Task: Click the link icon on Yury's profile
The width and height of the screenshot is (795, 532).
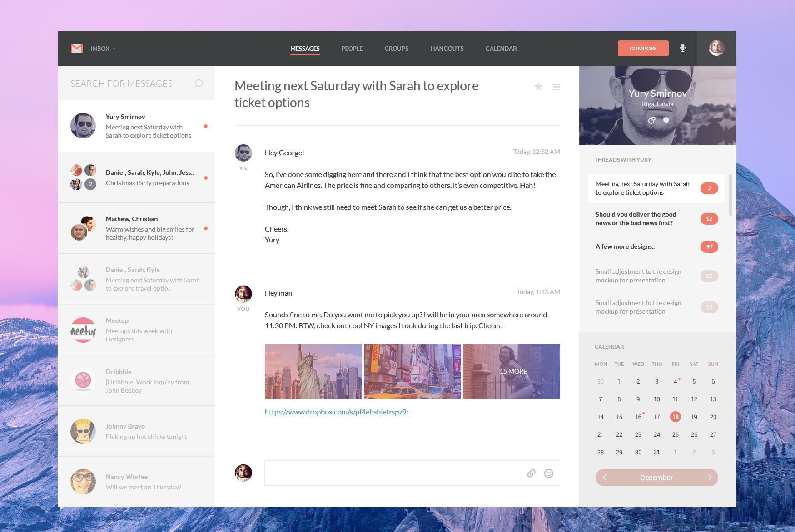Action: pos(651,120)
